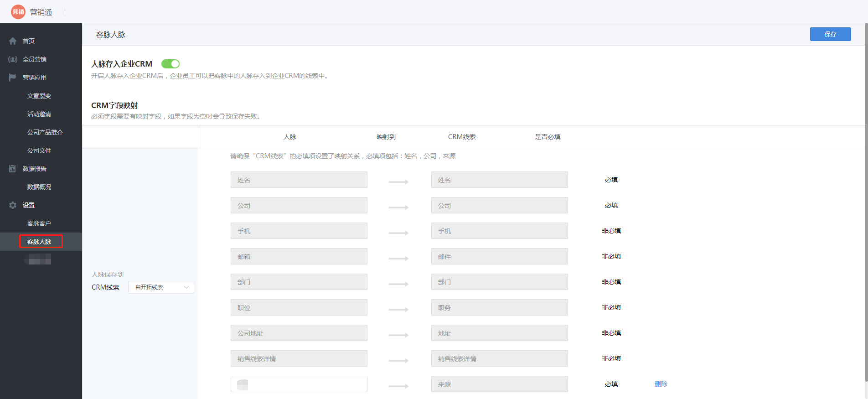Click the 删除 link for 来源 row
This screenshot has width=868, height=399.
click(661, 384)
